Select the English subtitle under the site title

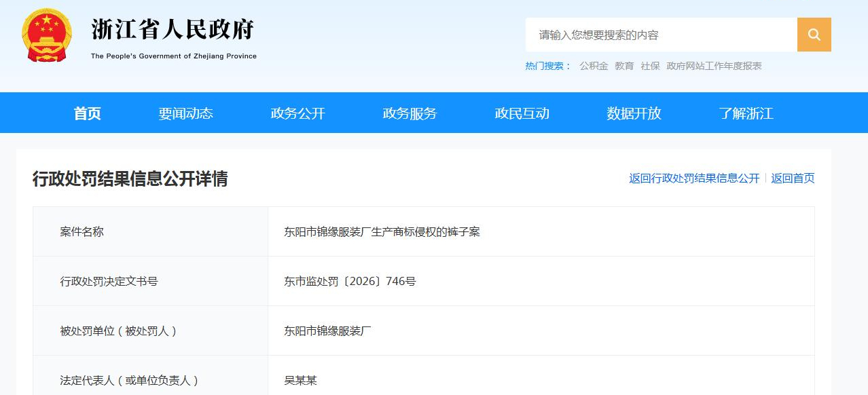pos(174,56)
